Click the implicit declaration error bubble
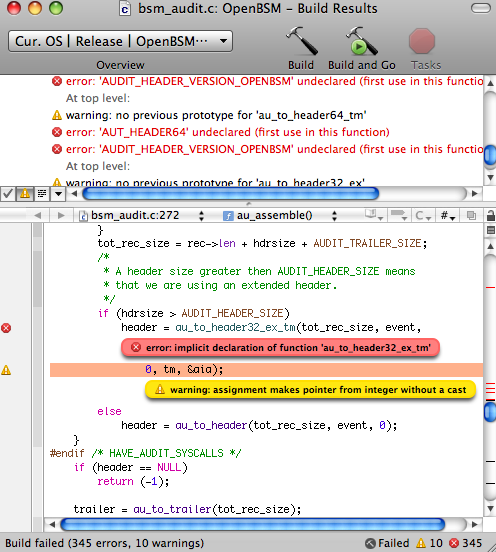Screen dimensions: 496x552 pyautogui.click(x=280, y=348)
